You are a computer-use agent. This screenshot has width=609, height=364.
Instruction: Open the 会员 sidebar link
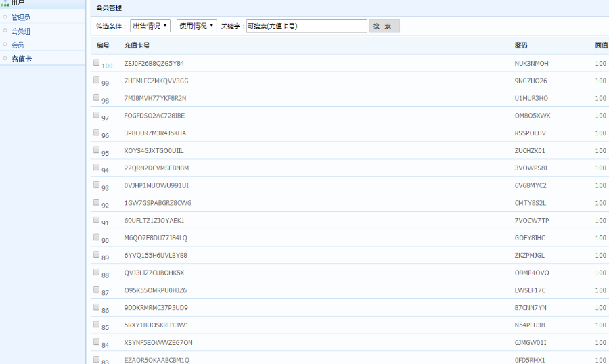click(18, 45)
